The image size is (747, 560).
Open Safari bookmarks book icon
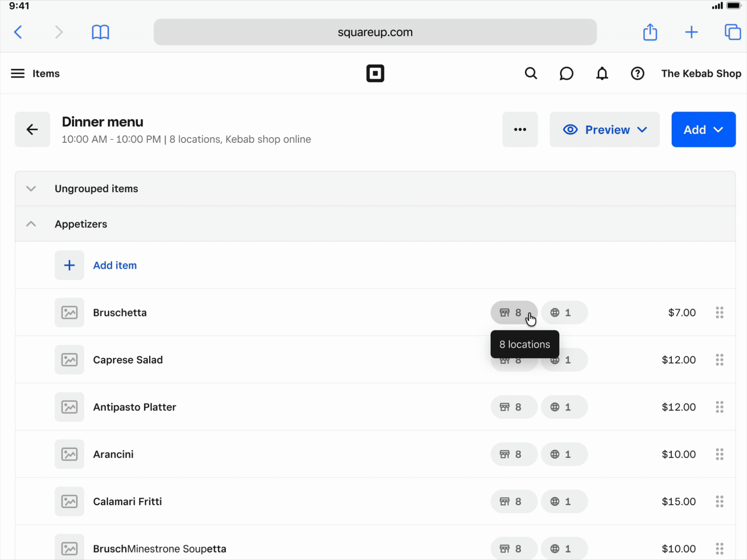point(100,32)
